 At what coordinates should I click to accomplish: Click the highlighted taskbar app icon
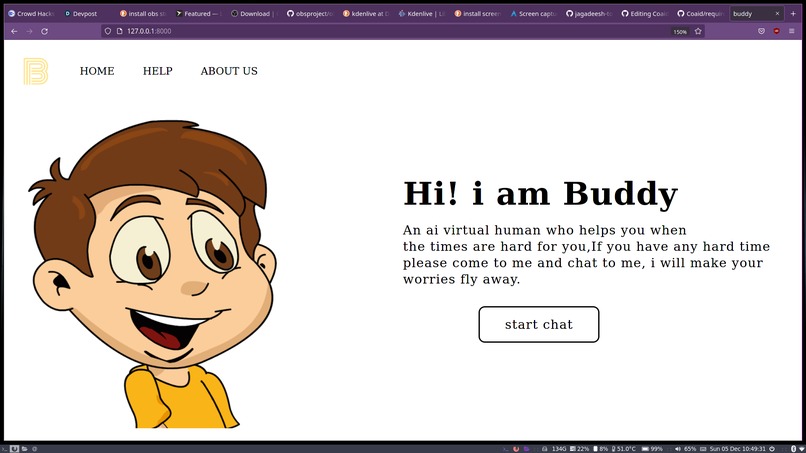pos(14,449)
